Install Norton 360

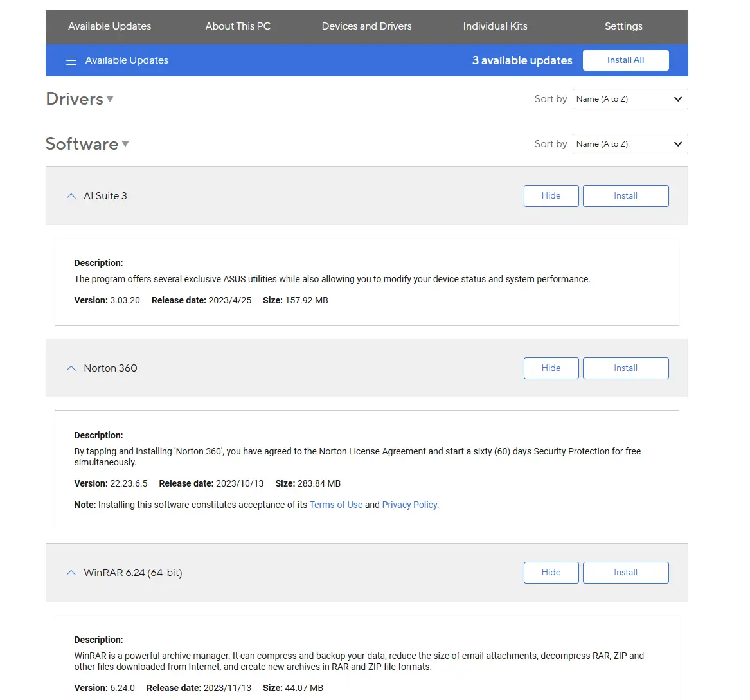coord(625,368)
